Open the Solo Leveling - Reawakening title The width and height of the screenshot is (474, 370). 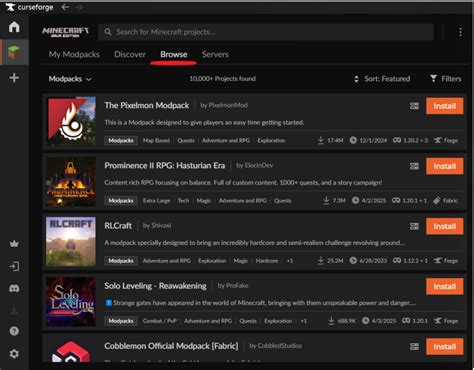pos(155,286)
